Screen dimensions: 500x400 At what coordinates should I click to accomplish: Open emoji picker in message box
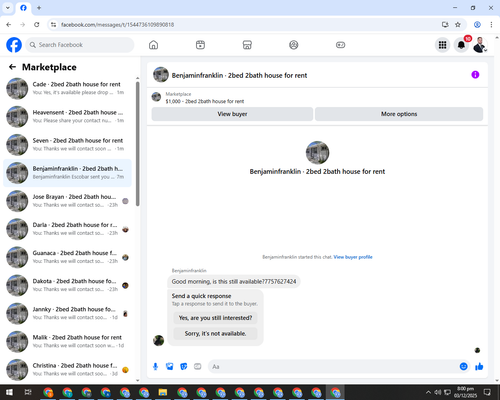463,367
